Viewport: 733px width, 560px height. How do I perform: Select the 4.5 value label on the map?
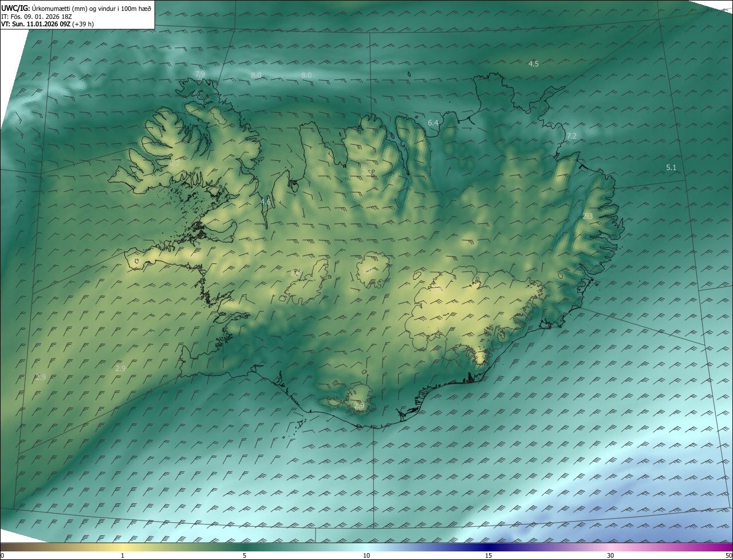(533, 64)
